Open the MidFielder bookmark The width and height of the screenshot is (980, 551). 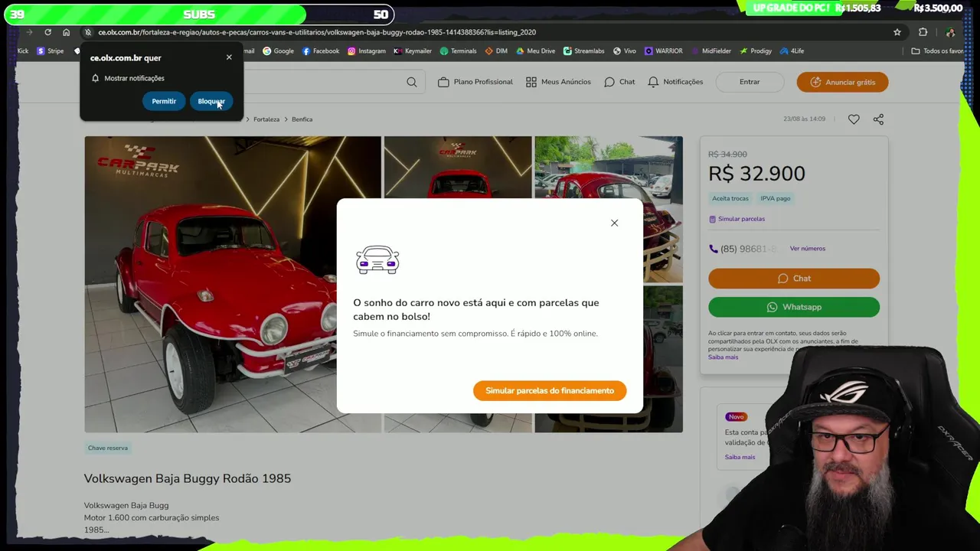click(x=710, y=51)
